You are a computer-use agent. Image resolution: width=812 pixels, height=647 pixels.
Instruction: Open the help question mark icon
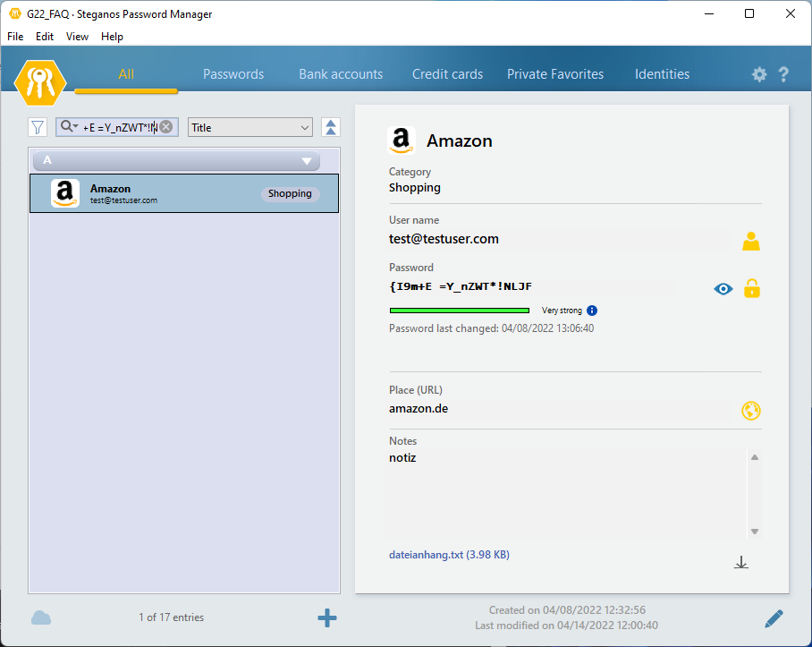click(x=783, y=75)
